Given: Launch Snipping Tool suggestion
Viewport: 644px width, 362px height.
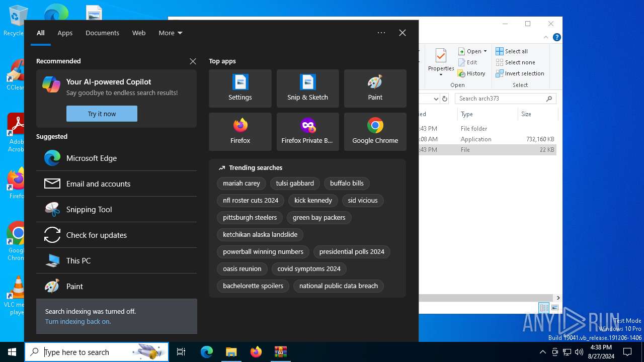Looking at the screenshot, I should (116, 209).
